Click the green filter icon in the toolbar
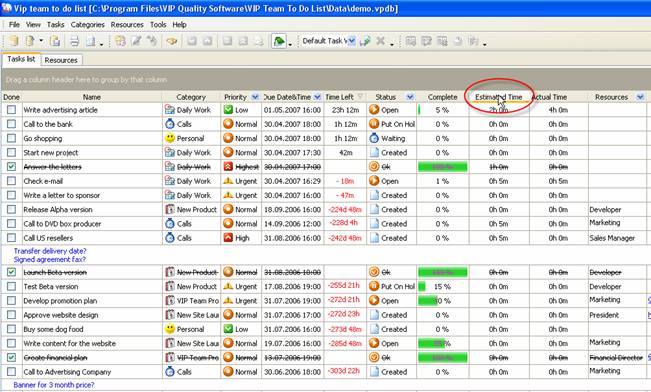 click(279, 41)
